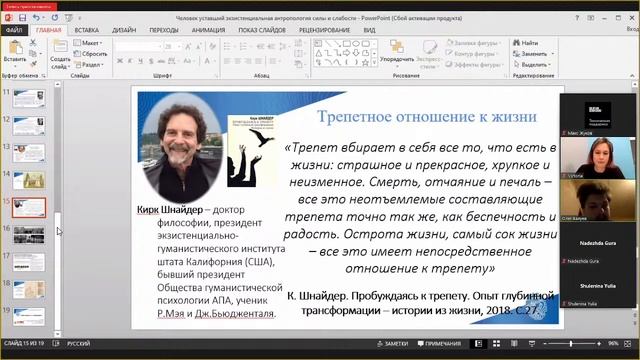This screenshot has width=640, height=360.
Task: Click Контур фигуры outline button
Action: 473,54
